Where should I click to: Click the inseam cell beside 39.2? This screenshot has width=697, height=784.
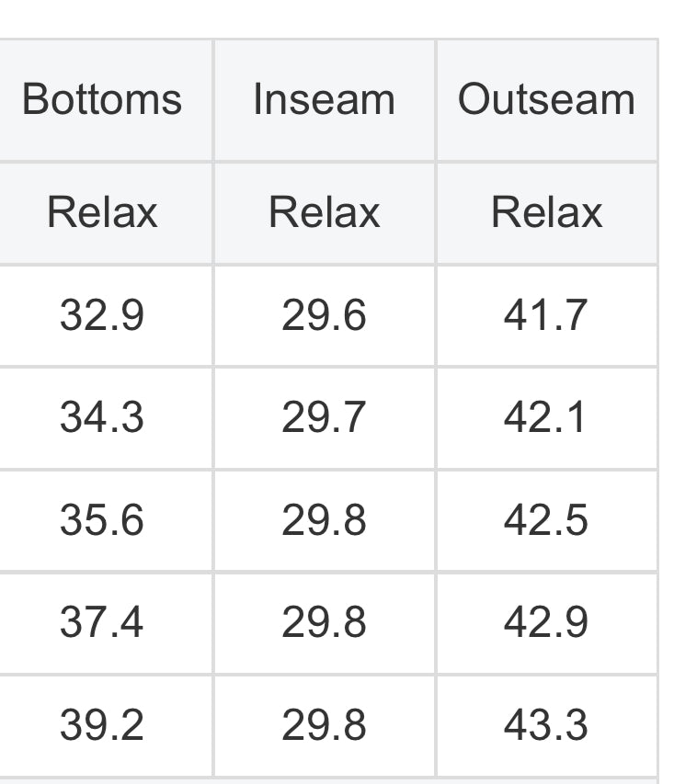pos(324,725)
